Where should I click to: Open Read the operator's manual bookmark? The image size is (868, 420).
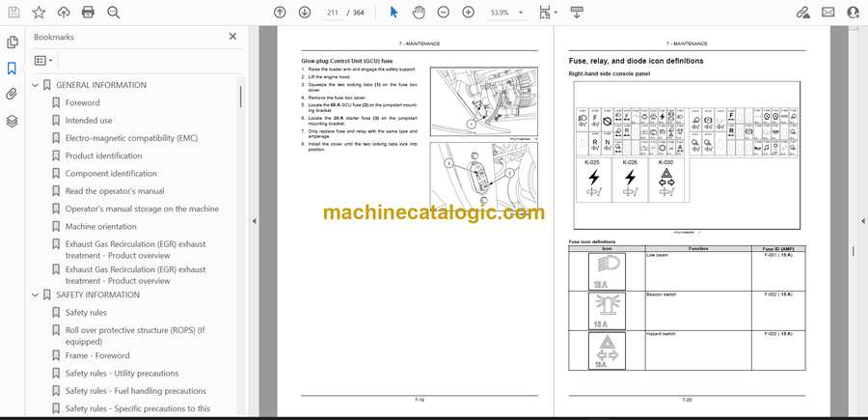[x=115, y=191]
